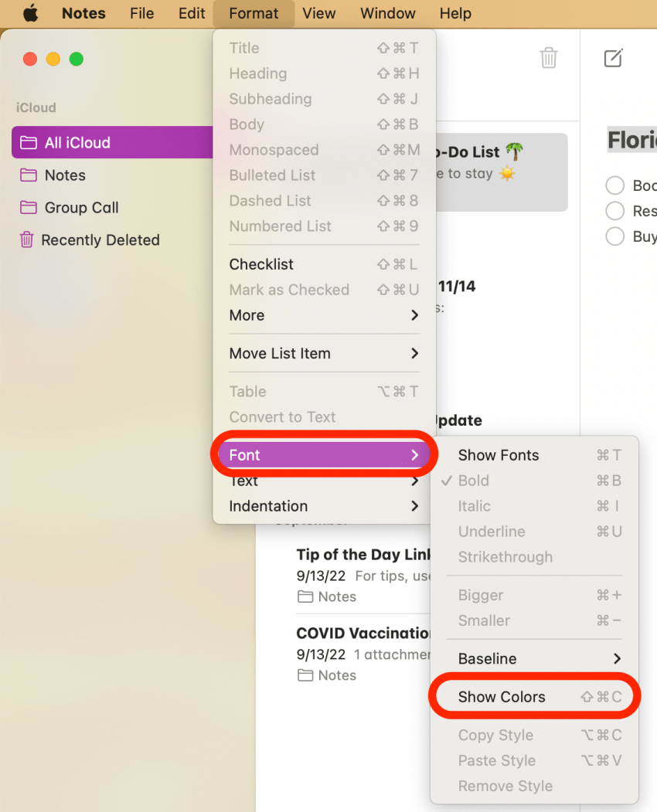
Task: Open the Recently Deleted folder
Action: click(98, 240)
